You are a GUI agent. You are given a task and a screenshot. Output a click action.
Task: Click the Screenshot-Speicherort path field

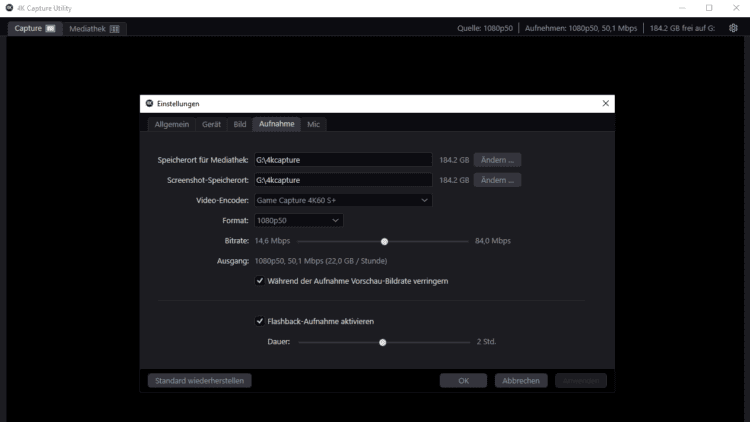[342, 180]
